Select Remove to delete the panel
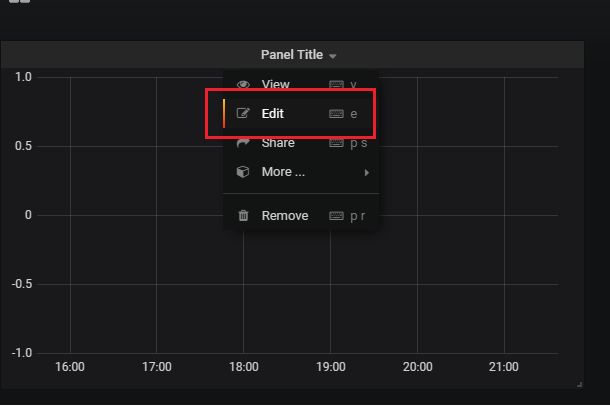 [285, 215]
